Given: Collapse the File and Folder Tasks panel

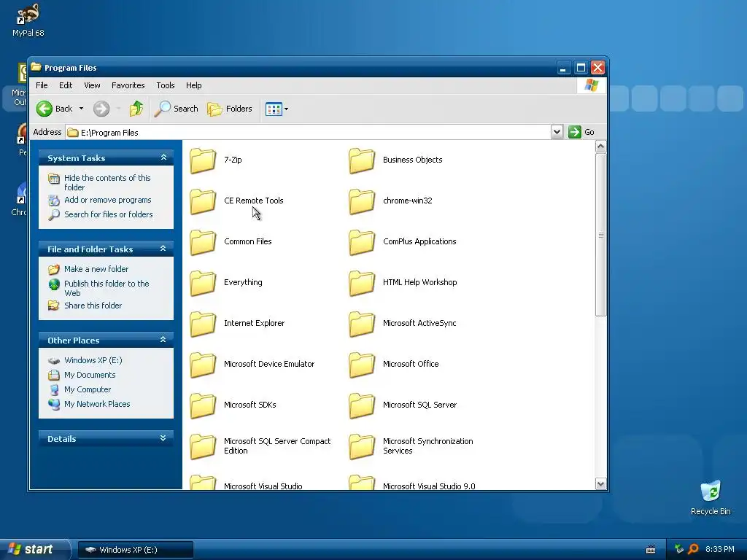Looking at the screenshot, I should pyautogui.click(x=163, y=249).
